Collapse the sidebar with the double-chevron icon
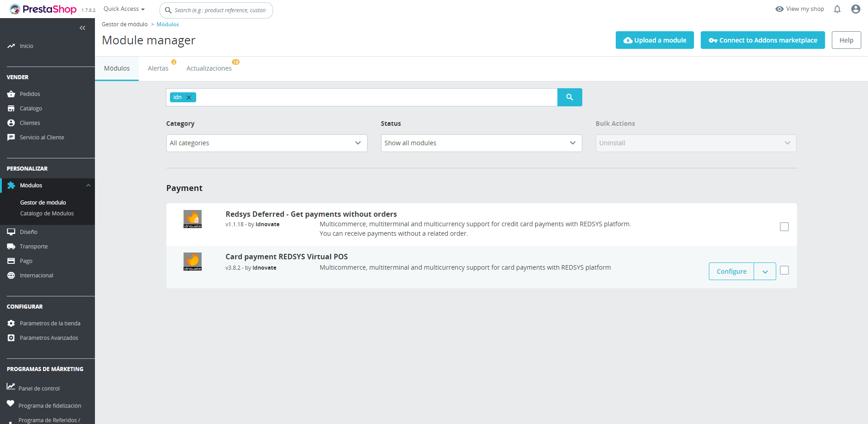 pyautogui.click(x=82, y=28)
